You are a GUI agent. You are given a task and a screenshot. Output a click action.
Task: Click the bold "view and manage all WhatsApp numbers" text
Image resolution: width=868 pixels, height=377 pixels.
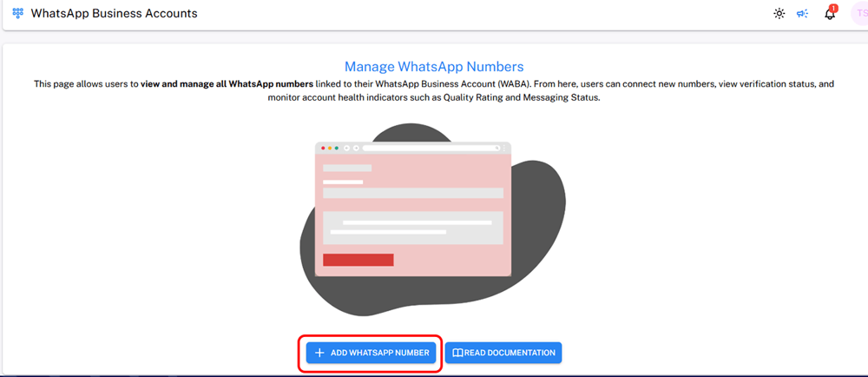point(227,84)
